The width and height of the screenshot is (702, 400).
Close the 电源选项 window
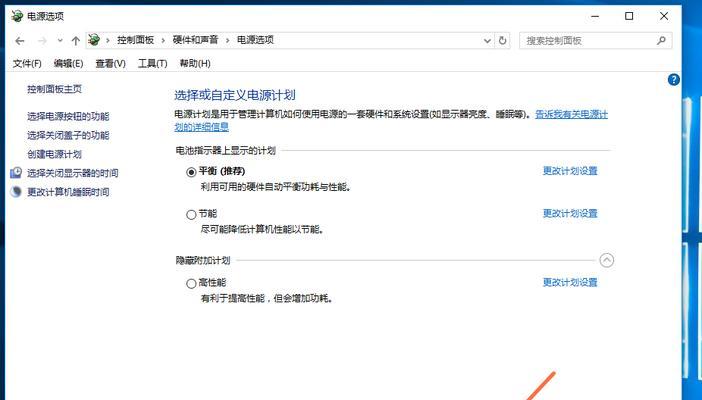pyautogui.click(x=664, y=16)
